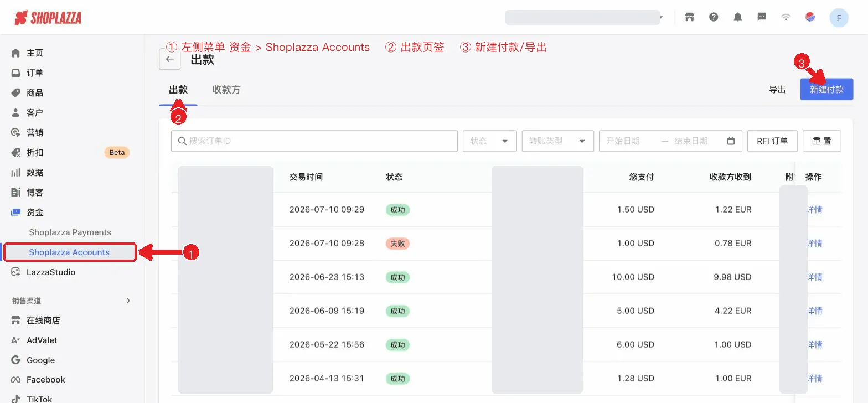Select Shoplazza Accounts submenu item
Image resolution: width=868 pixels, height=403 pixels.
point(69,252)
